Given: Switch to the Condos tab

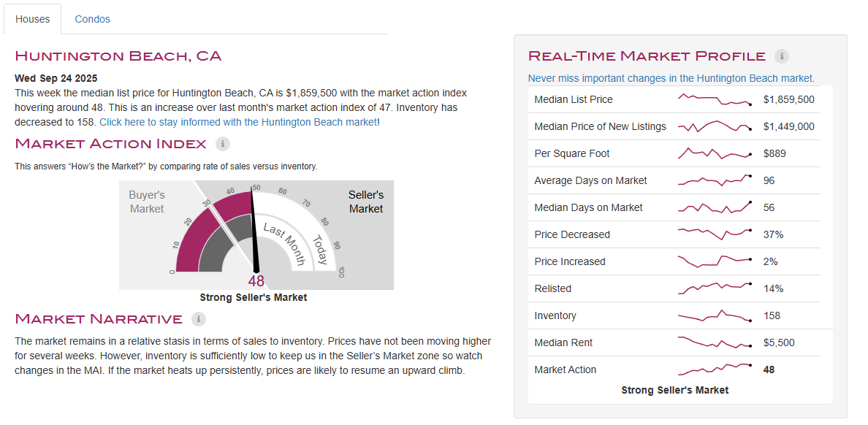Looking at the screenshot, I should [x=92, y=19].
